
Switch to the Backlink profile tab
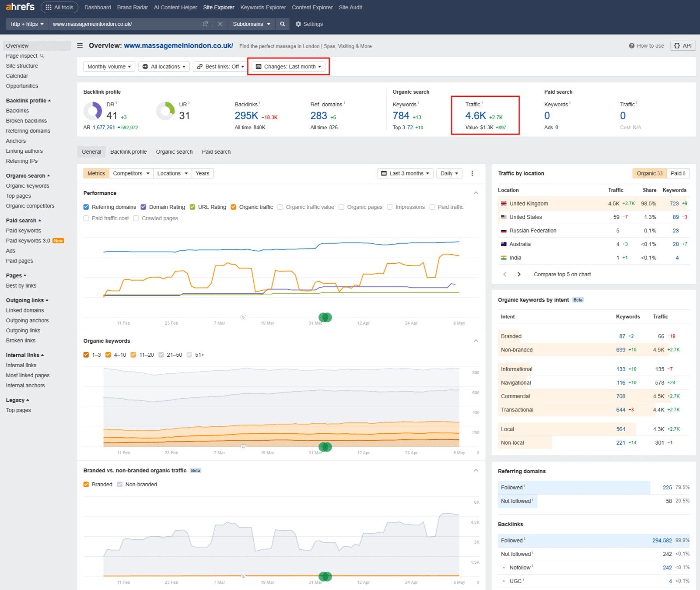click(128, 152)
